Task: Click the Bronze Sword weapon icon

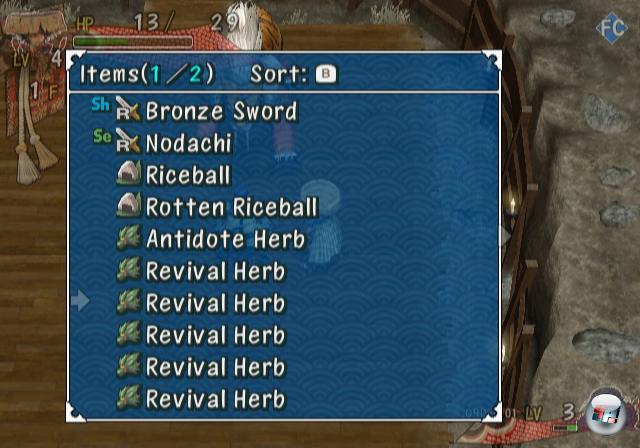Action: (x=128, y=109)
